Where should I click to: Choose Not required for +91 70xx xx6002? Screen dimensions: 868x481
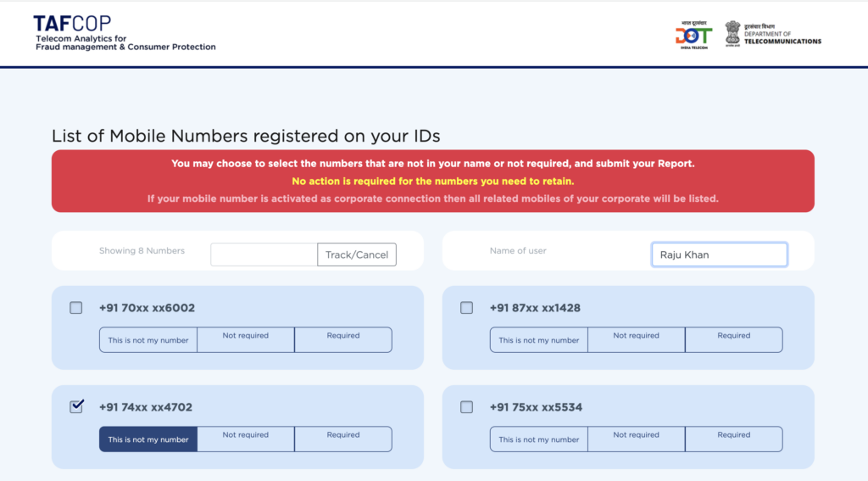pos(246,339)
